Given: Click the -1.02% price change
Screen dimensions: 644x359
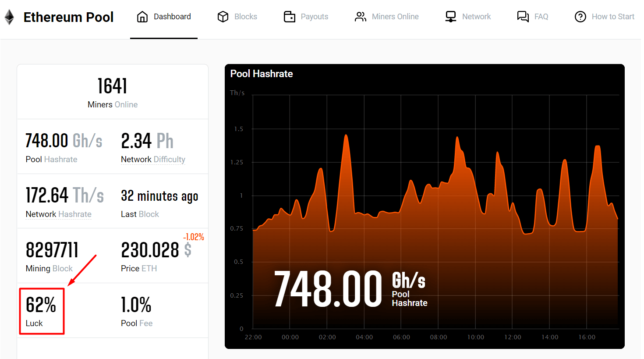Looking at the screenshot, I should coord(194,237).
